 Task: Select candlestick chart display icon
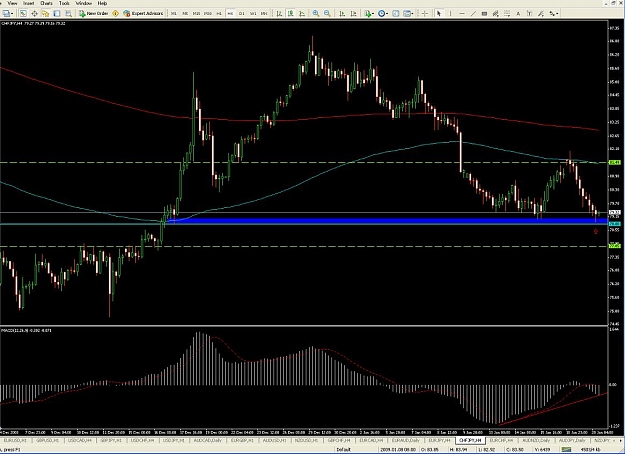coord(291,14)
